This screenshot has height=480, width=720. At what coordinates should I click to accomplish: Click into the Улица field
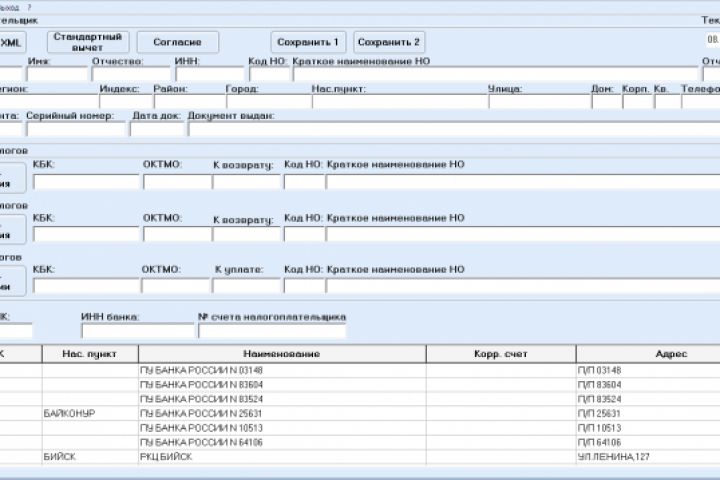pos(539,102)
